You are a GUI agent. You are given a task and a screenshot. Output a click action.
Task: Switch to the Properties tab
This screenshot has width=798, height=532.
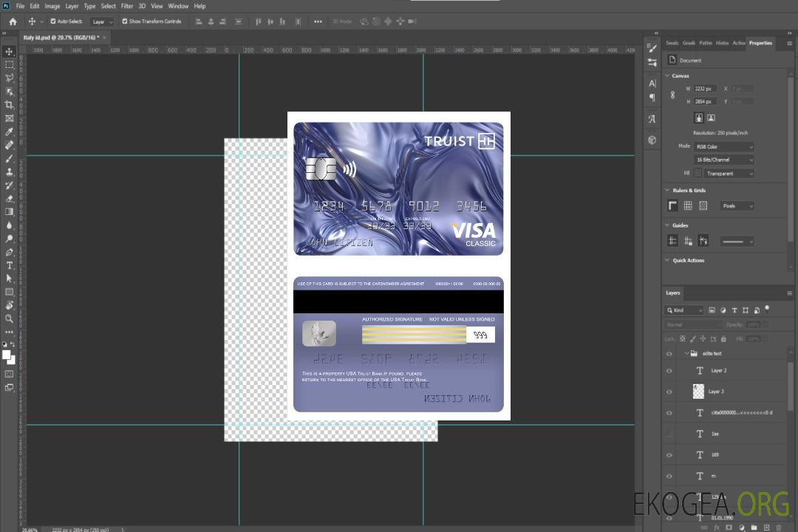click(x=760, y=43)
